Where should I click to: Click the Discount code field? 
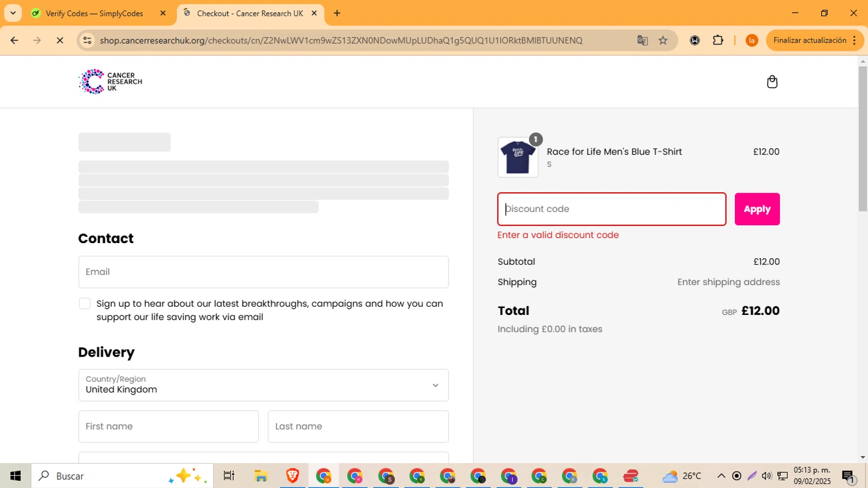pyautogui.click(x=612, y=209)
